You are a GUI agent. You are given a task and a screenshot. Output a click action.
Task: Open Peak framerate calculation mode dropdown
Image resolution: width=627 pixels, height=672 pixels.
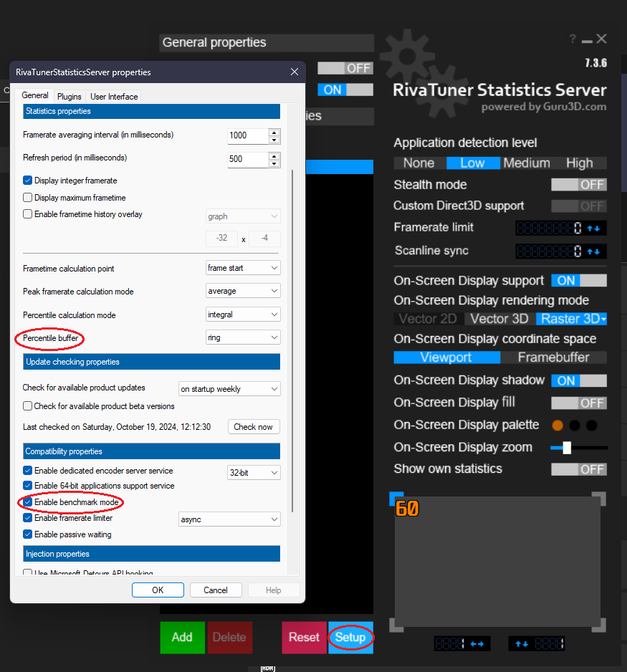tap(243, 291)
